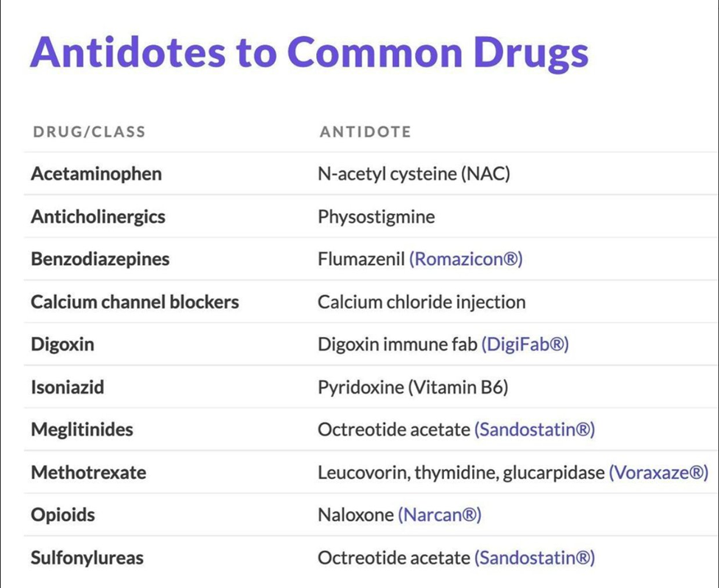The image size is (719, 588).
Task: Click the Physostigmine antidote text
Action: [377, 216]
